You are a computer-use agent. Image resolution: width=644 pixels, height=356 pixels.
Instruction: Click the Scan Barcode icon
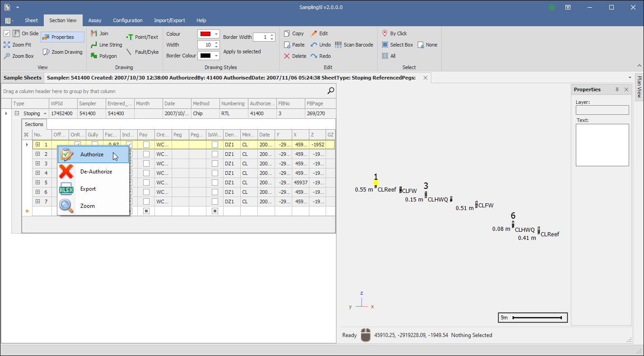pos(338,45)
